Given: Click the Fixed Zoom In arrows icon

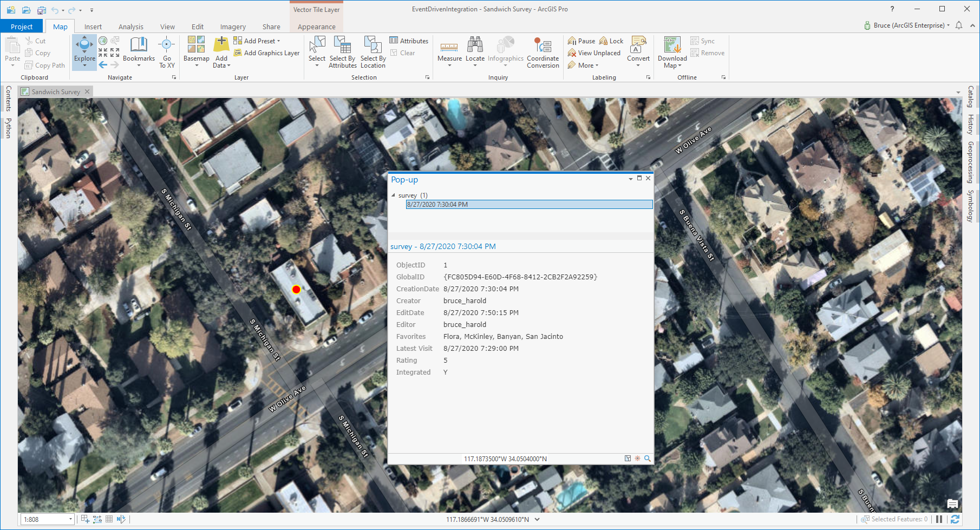Looking at the screenshot, I should 103,53.
